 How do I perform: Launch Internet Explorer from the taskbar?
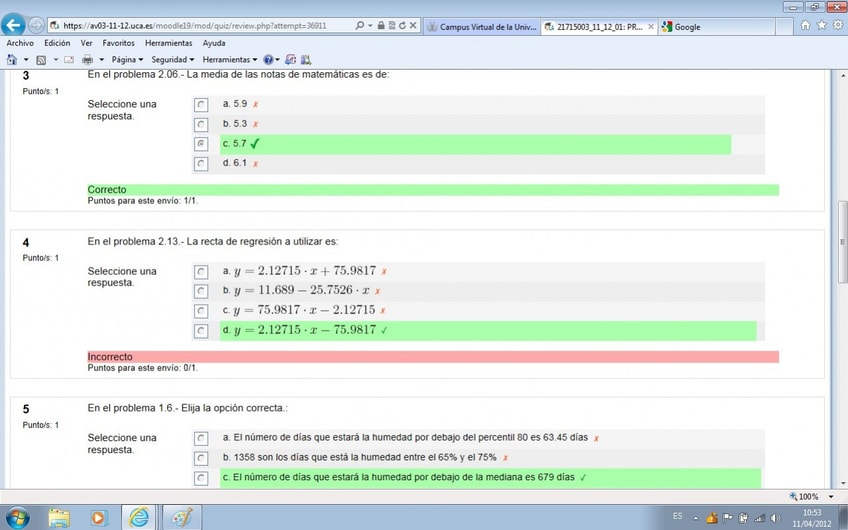coord(138,518)
